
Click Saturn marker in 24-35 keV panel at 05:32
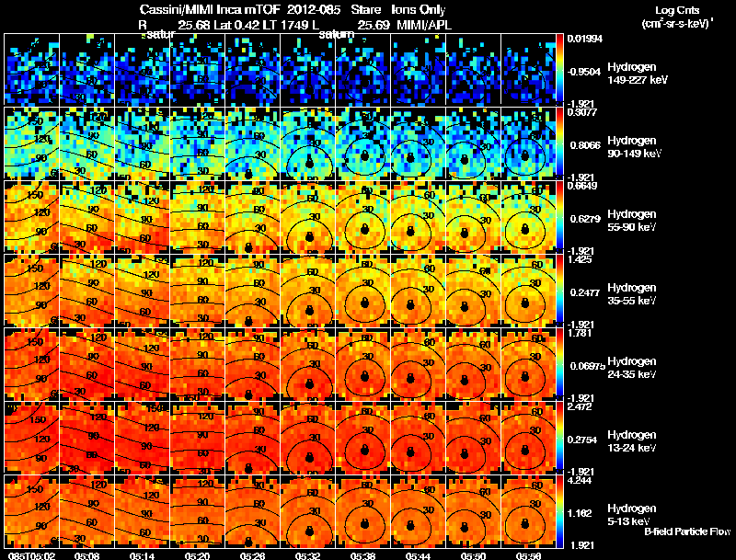coord(309,384)
